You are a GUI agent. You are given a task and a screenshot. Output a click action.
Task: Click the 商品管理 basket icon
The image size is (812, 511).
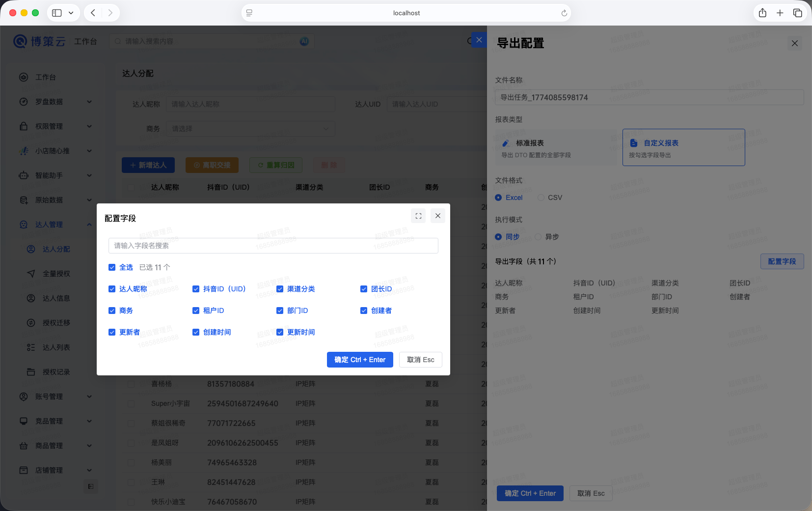point(24,446)
